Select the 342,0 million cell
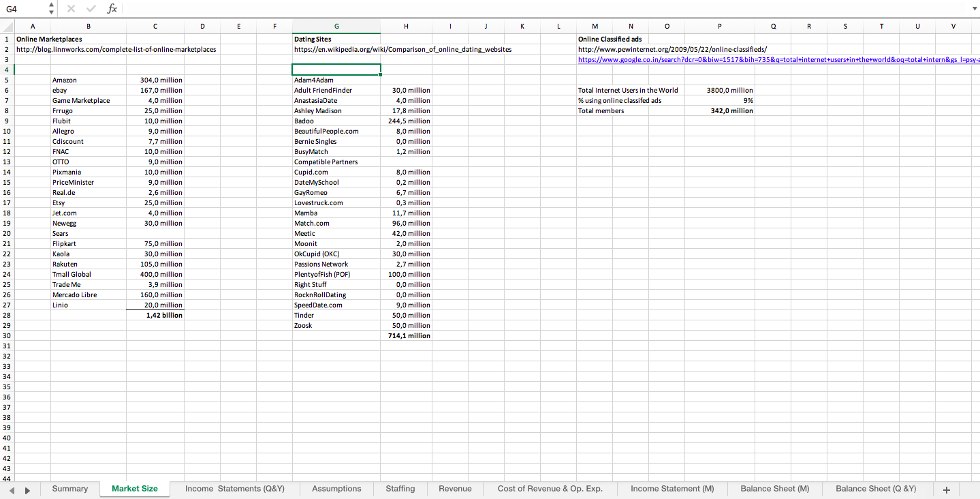The height and width of the screenshot is (499, 980). pyautogui.click(x=720, y=110)
